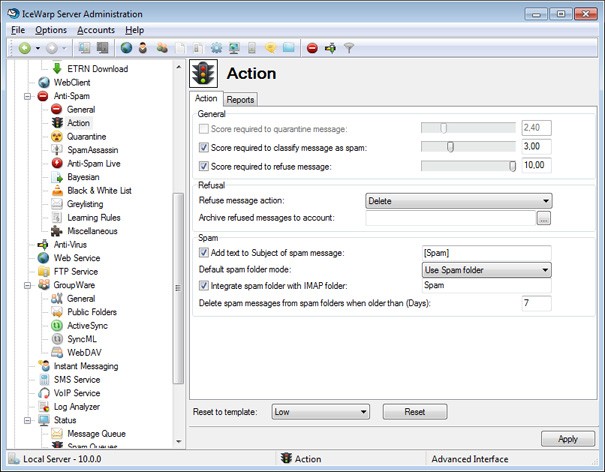Click the blue gear icon in toolbar
The height and width of the screenshot is (472, 605).
tap(216, 48)
